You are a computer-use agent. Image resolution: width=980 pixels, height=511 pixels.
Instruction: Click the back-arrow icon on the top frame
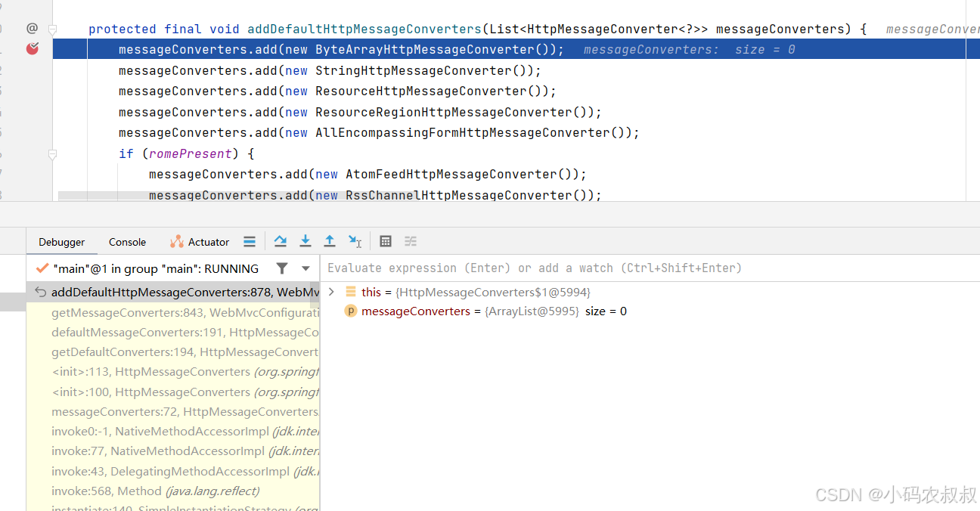(41, 293)
